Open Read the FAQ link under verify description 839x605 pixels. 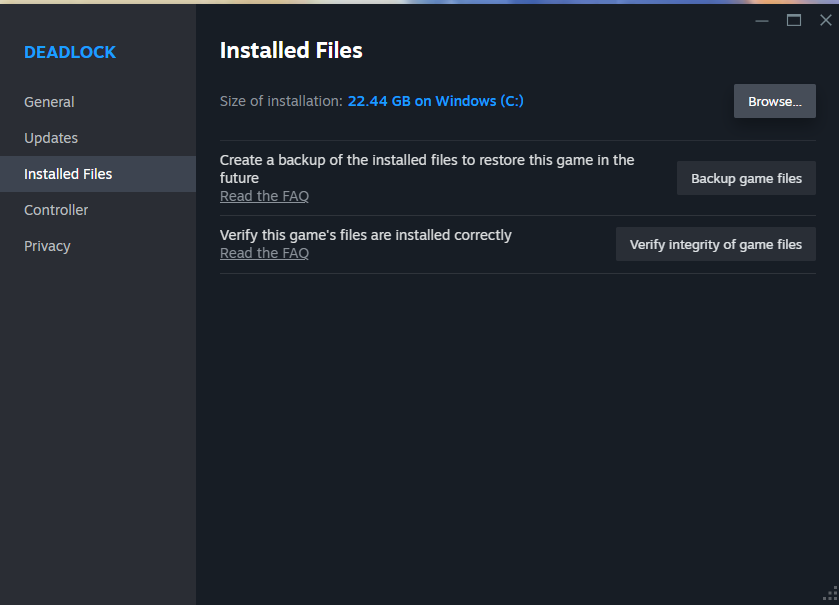point(264,253)
